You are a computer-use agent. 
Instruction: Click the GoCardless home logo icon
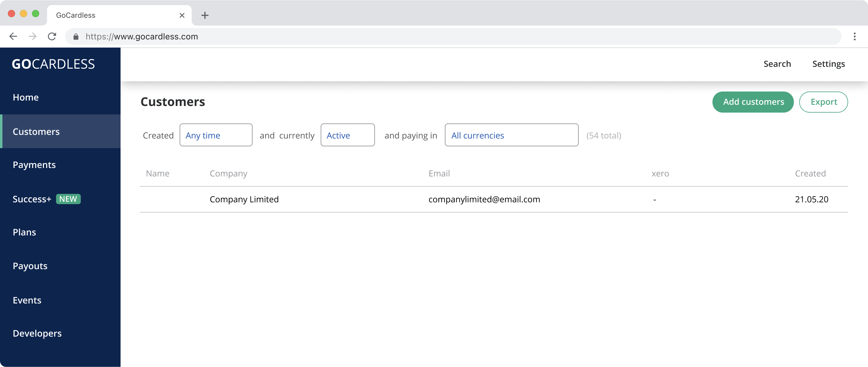pyautogui.click(x=53, y=64)
